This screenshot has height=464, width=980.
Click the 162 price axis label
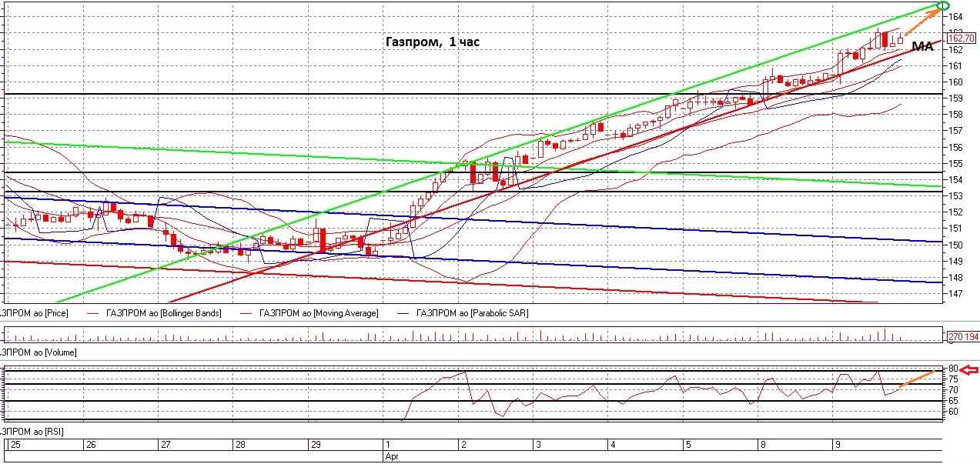click(954, 50)
